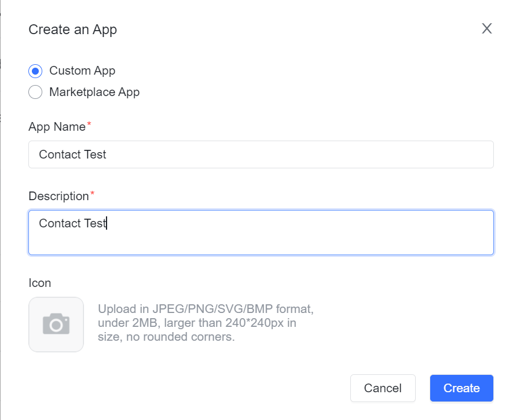Click the blue Create button
This screenshot has width=513, height=420.
461,388
